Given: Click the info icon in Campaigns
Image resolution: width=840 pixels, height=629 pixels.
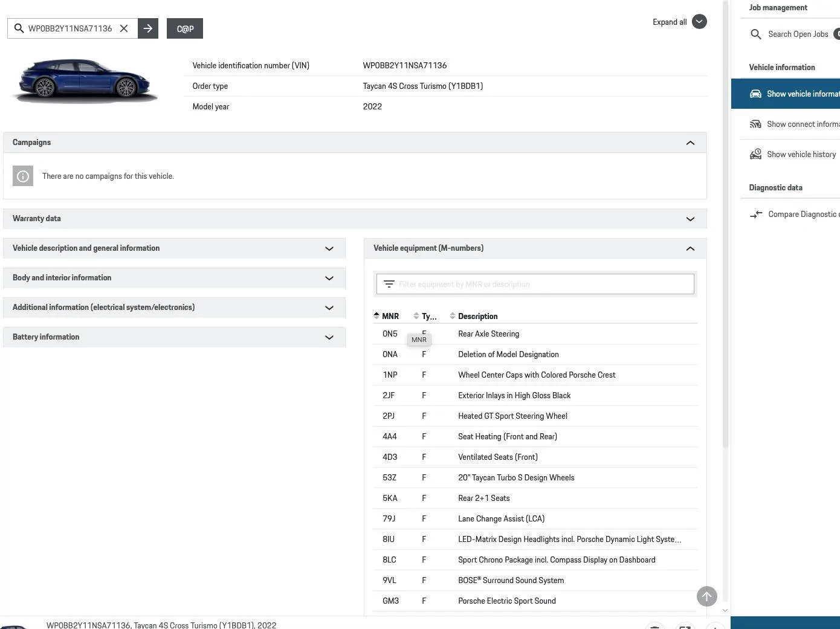Looking at the screenshot, I should pyautogui.click(x=23, y=176).
